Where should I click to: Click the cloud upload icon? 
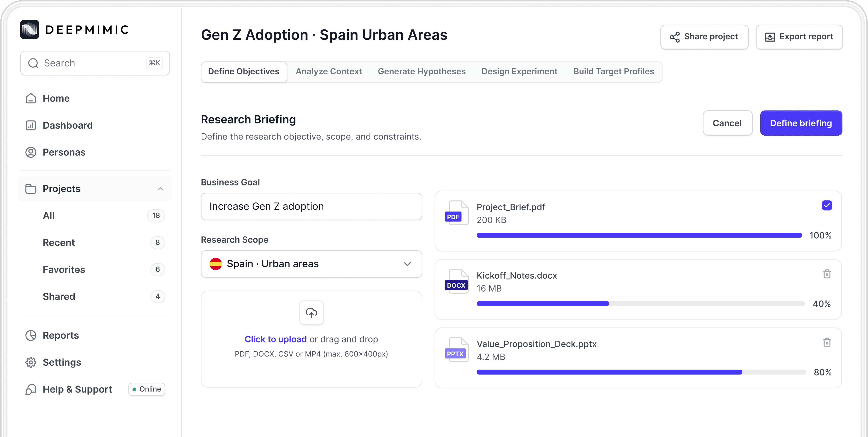311,313
